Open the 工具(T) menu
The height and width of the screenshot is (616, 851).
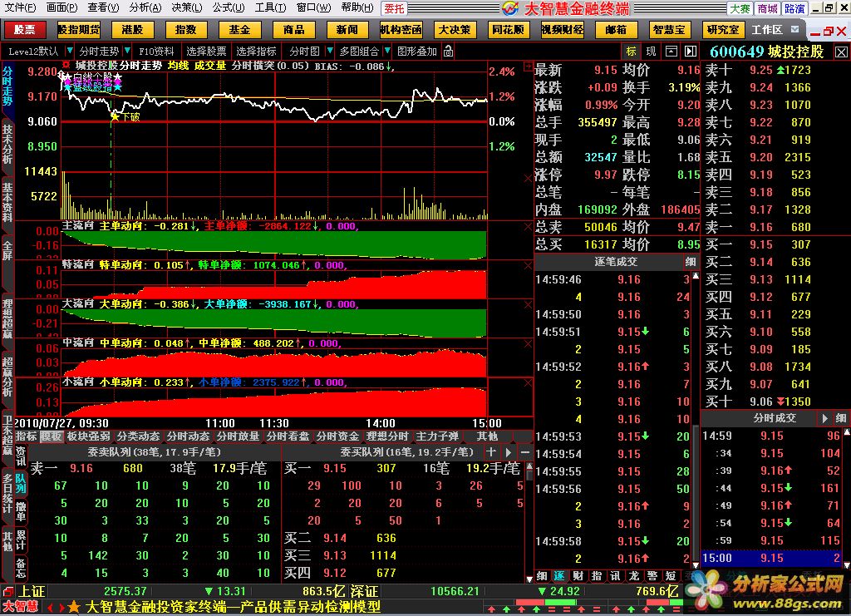point(270,7)
